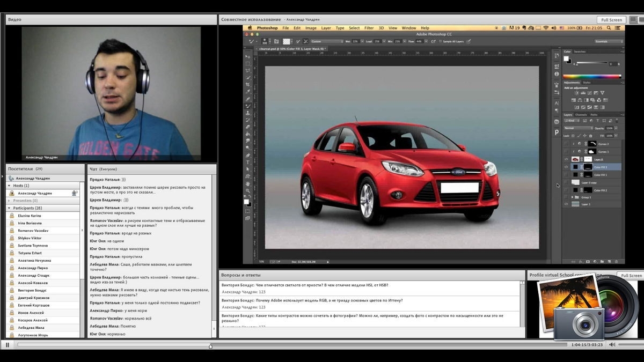Image resolution: width=644 pixels, height=362 pixels.
Task: Enable the Sample All Layers checkbox
Action: pos(440,41)
